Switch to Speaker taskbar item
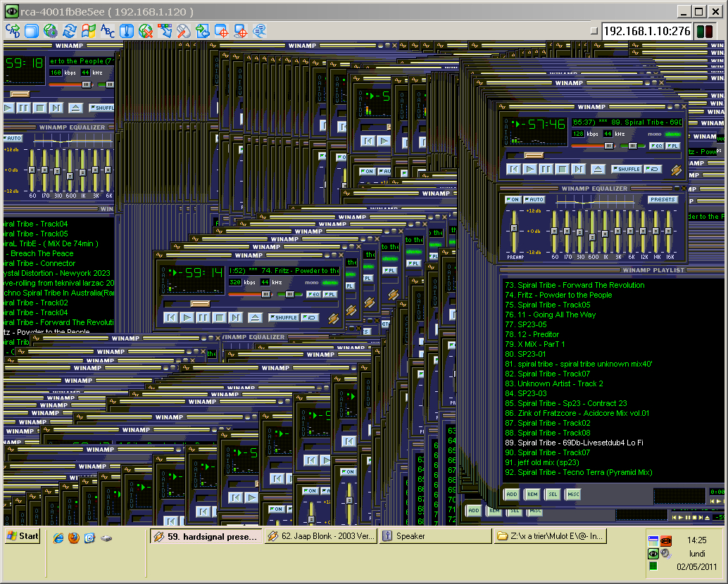728x584 pixels. pyautogui.click(x=435, y=536)
